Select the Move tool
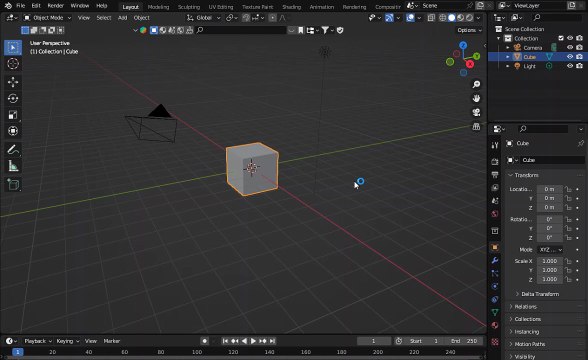The image size is (588, 360). (13, 82)
